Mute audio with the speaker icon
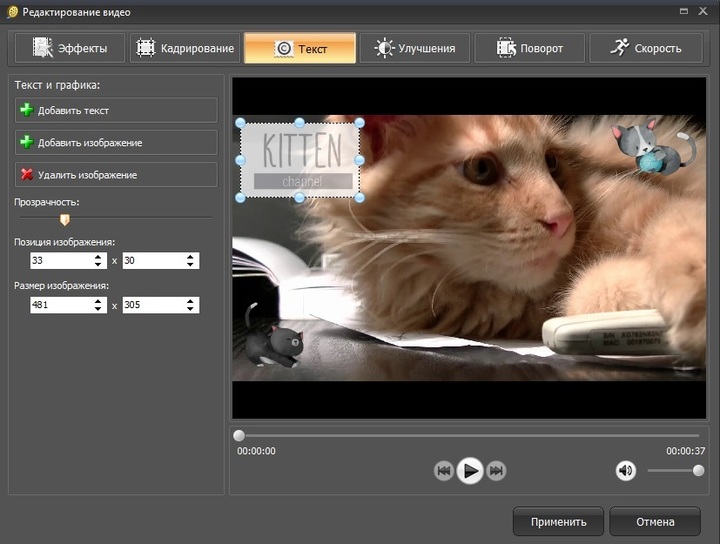 625,471
